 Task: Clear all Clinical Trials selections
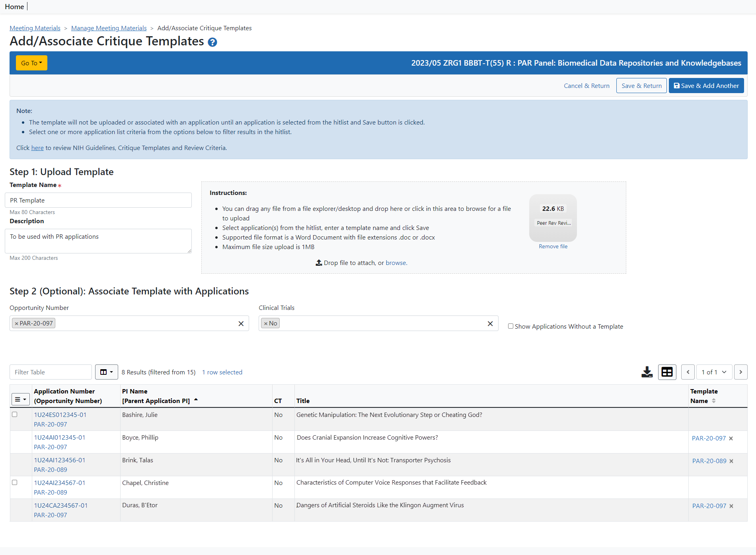pos(490,323)
